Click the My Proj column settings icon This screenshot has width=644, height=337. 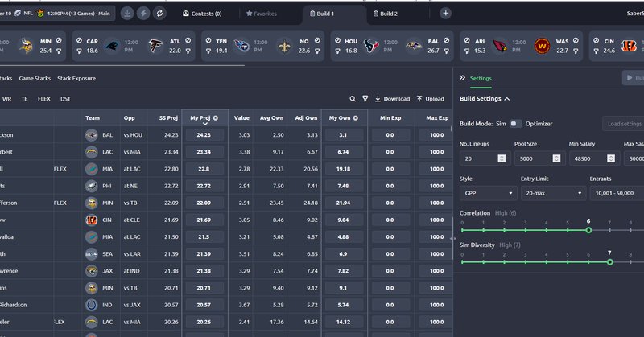[216, 117]
